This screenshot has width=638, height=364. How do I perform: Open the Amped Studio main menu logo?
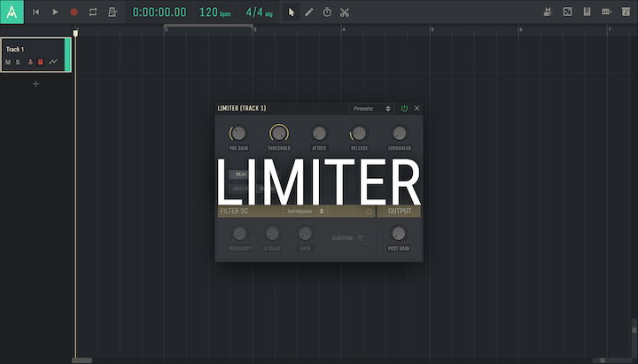tap(12, 12)
